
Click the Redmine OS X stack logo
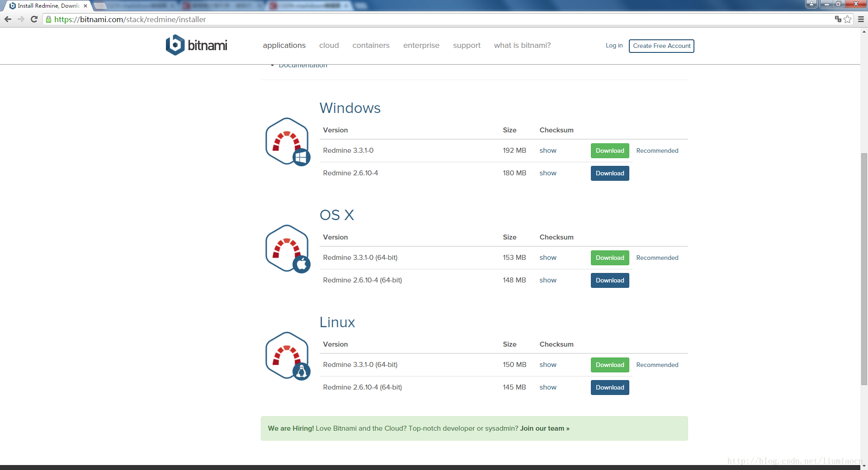click(288, 249)
